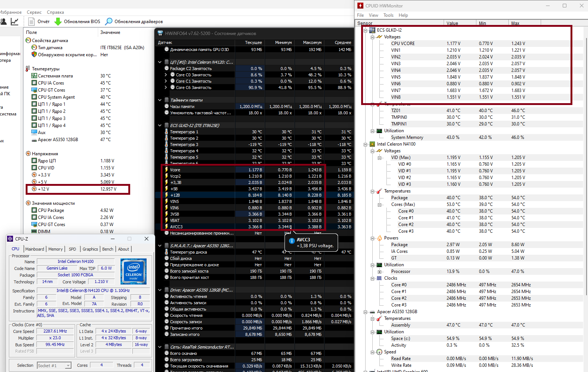Select the Температуры section icon in AIDA64
This screenshot has width=588, height=372.
point(28,69)
